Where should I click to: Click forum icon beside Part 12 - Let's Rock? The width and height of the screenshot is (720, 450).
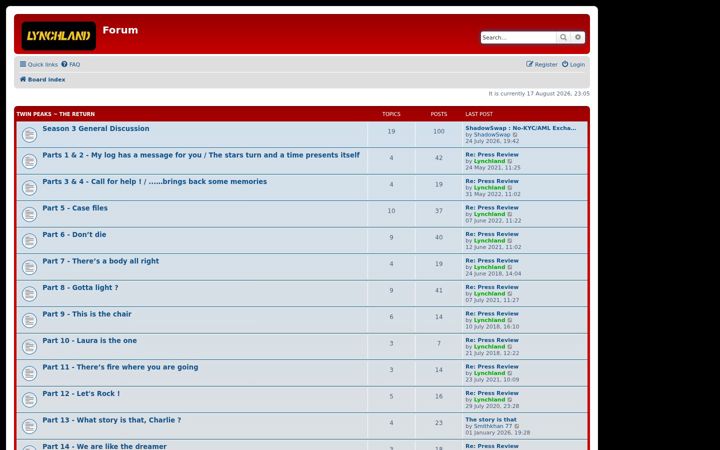29,400
